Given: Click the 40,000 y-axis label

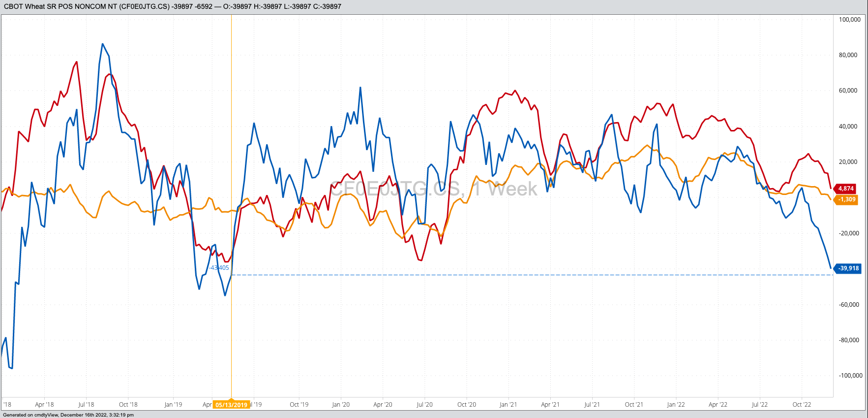Looking at the screenshot, I should [x=848, y=127].
